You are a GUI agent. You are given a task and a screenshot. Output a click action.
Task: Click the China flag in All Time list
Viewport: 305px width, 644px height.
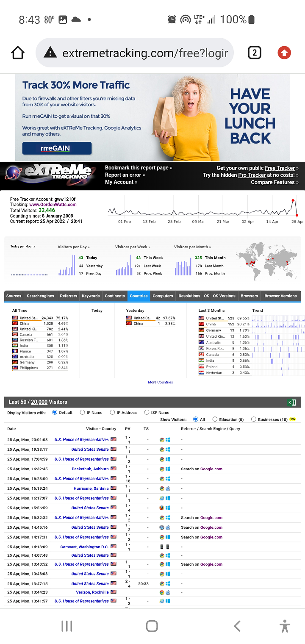click(x=15, y=324)
